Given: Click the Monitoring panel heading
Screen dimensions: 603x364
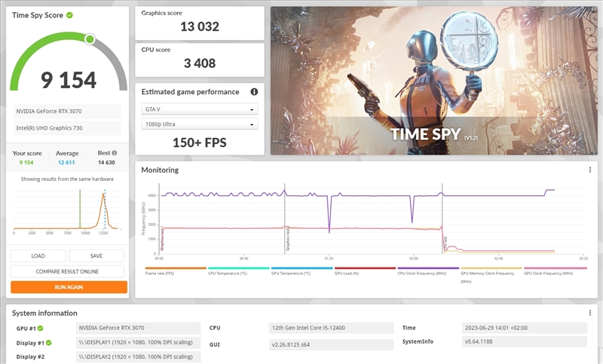Looking at the screenshot, I should [x=160, y=170].
